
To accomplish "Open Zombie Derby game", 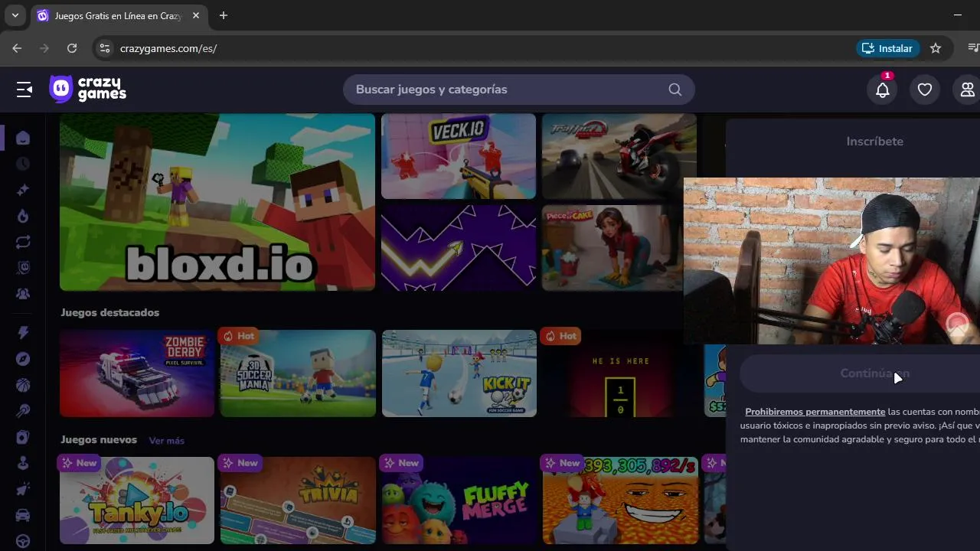I will [137, 373].
